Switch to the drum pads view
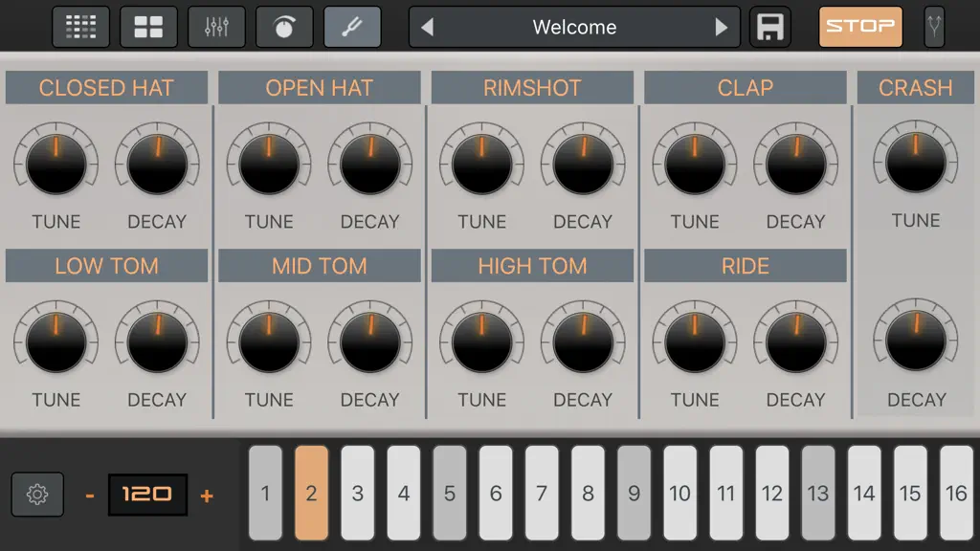Viewport: 980px width, 551px height. pos(148,27)
